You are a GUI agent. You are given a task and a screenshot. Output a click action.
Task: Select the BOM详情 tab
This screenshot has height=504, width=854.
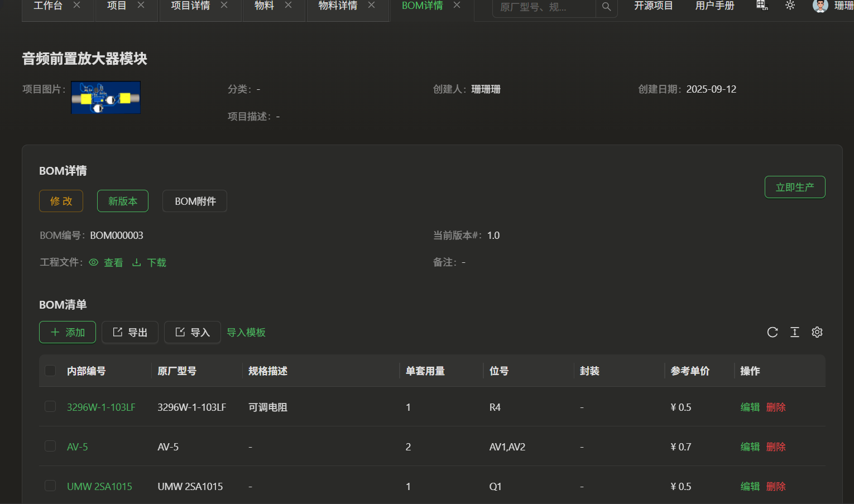click(422, 6)
